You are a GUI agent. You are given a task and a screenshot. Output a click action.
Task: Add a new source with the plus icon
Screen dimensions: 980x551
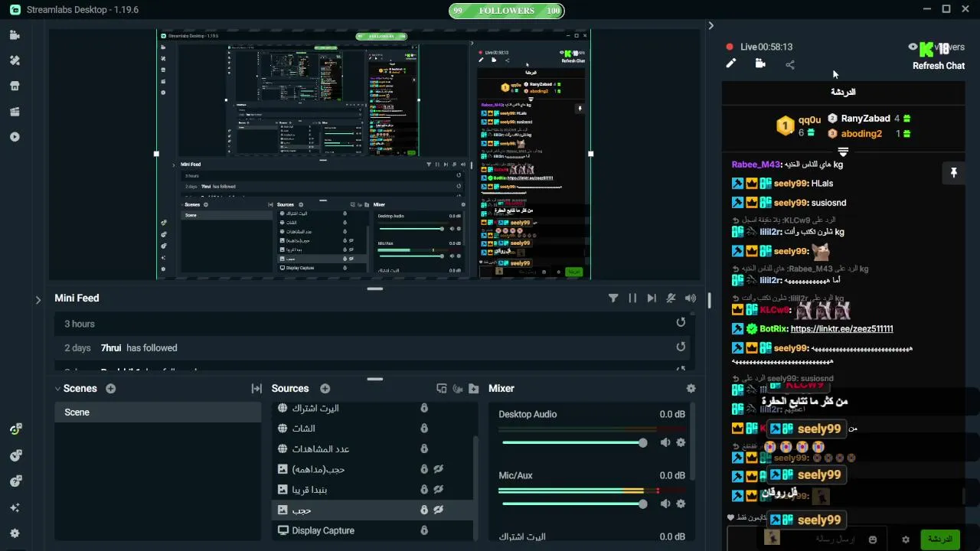click(325, 389)
